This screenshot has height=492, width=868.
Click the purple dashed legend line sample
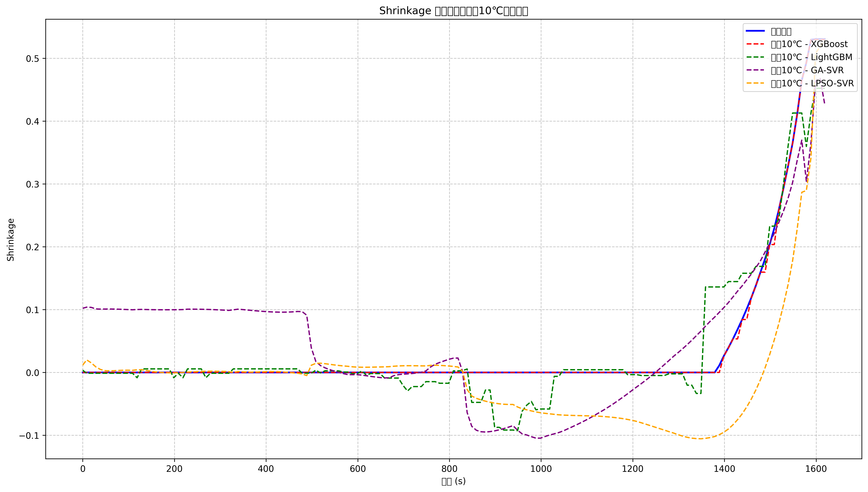[x=755, y=70]
